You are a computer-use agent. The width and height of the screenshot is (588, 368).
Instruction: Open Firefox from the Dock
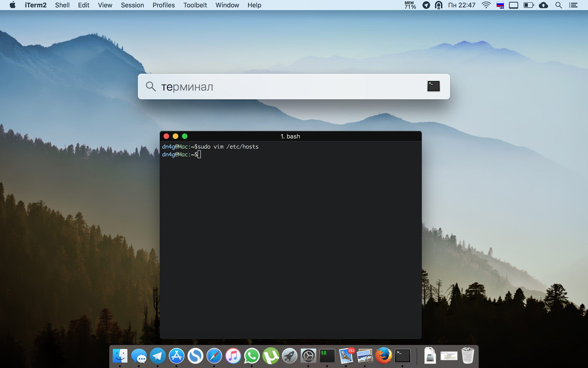tap(384, 356)
